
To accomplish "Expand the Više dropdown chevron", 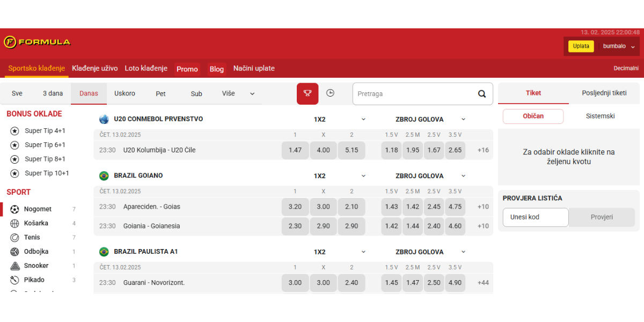I will tap(252, 94).
